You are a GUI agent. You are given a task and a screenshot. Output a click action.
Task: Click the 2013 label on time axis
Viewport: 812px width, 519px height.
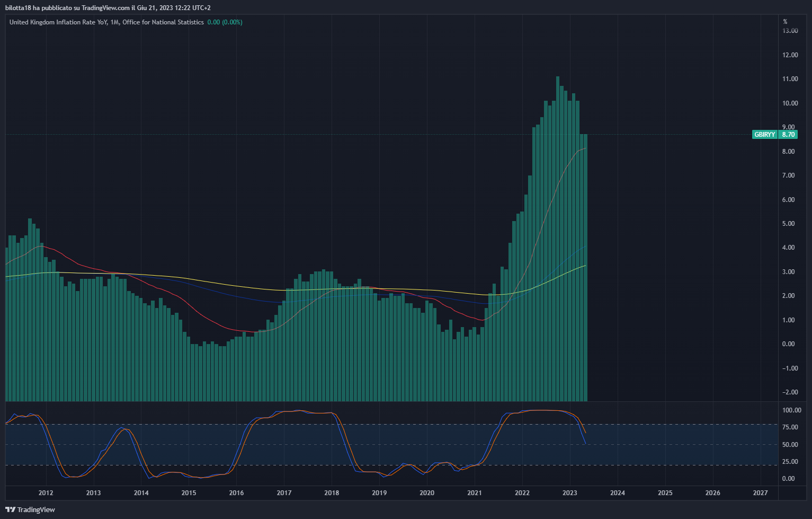(x=93, y=493)
